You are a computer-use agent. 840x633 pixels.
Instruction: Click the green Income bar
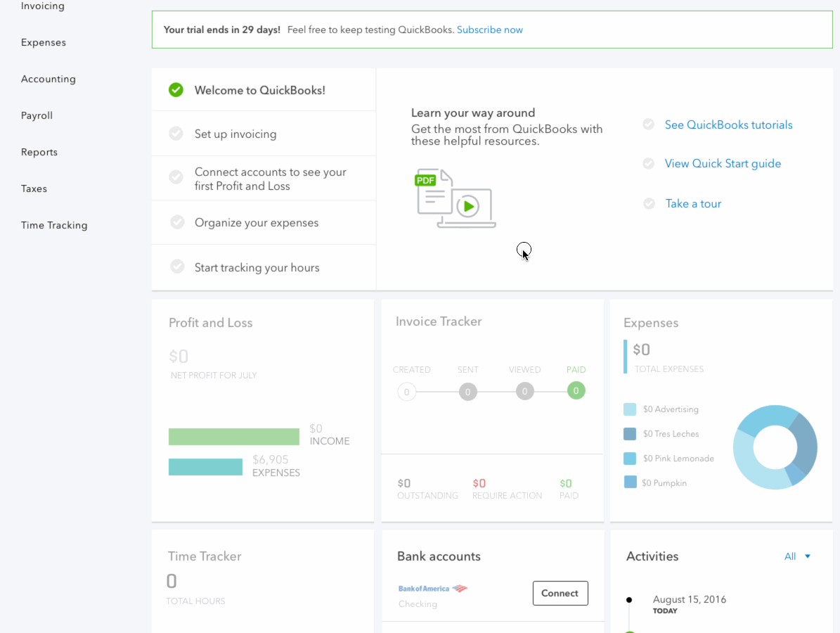(234, 437)
